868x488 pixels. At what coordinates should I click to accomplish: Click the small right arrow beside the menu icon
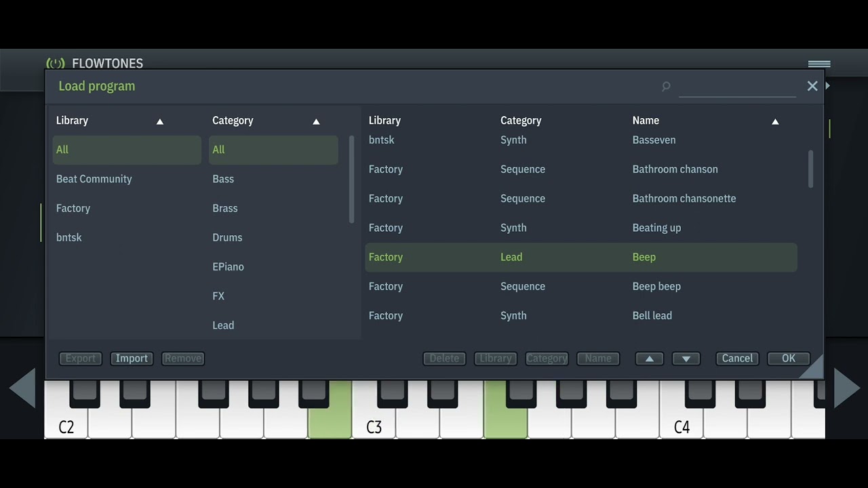[x=827, y=86]
